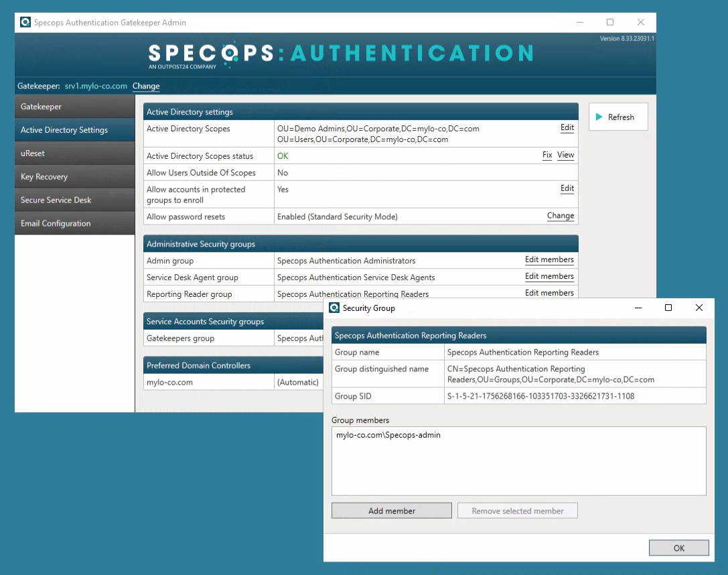Click the (Automatic) domain controller value
Viewport: 728px width, 575px height.
298,382
